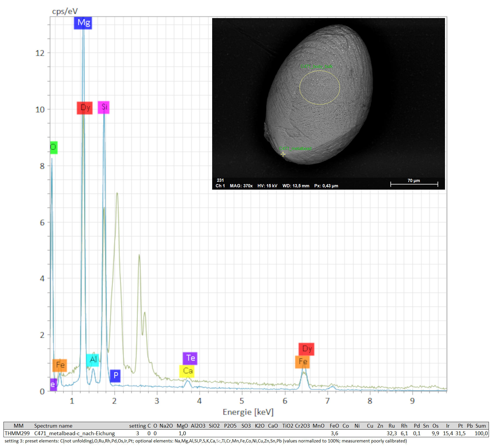Click the THMM299 cell in the table
The width and height of the screenshot is (493, 448).
(17, 433)
